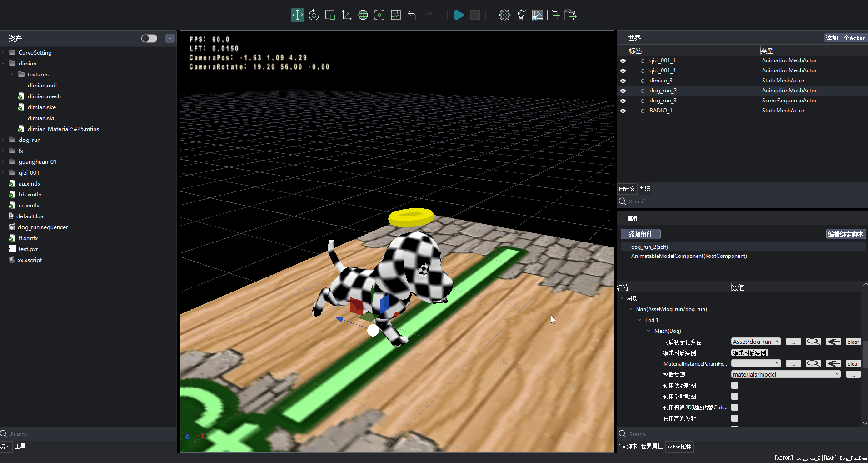
Task: Toggle visibility eye of RADIO_1
Action: pos(623,111)
